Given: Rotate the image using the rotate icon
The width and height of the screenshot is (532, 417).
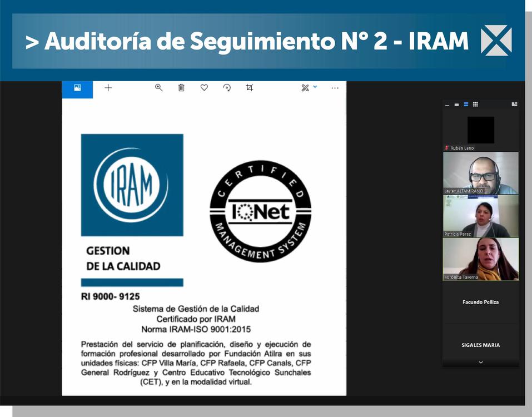Looking at the screenshot, I should (227, 88).
